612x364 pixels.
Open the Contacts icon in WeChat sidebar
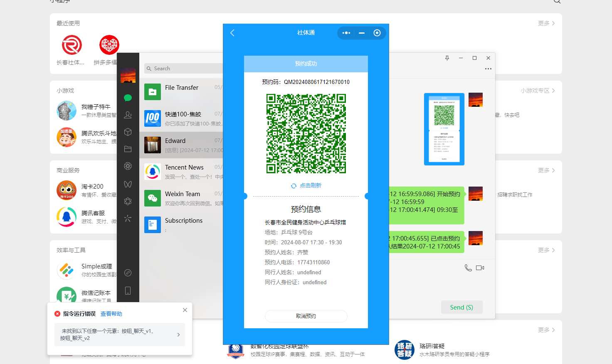[128, 115]
